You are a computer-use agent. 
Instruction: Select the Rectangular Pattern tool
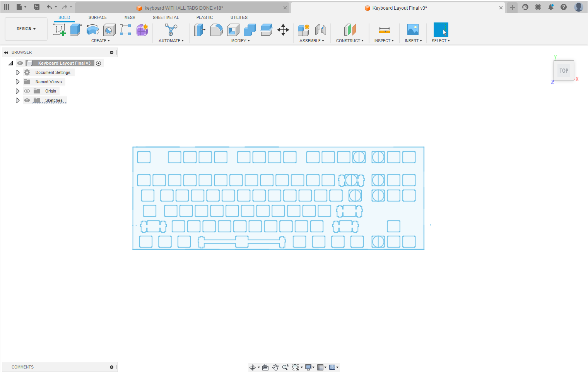(125, 30)
